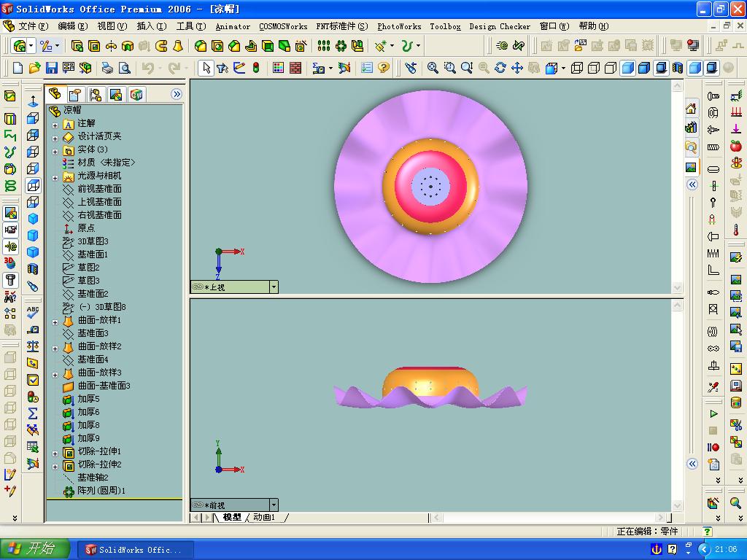Switch to the 动画1 tab
The image size is (747, 560).
264,517
